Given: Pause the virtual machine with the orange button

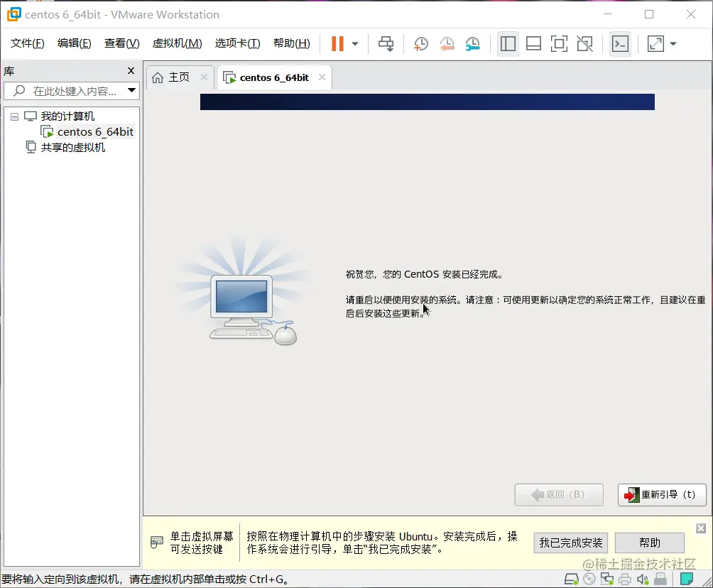Looking at the screenshot, I should click(x=337, y=43).
